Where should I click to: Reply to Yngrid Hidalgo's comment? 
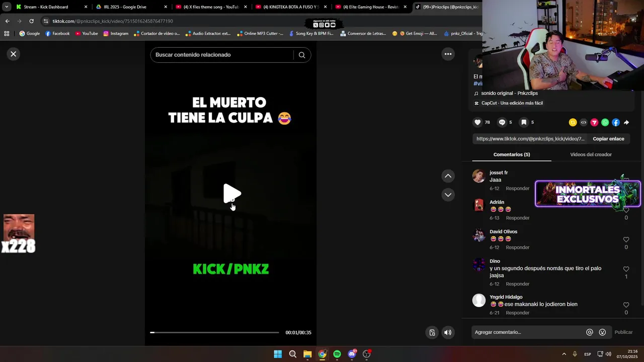(x=518, y=313)
